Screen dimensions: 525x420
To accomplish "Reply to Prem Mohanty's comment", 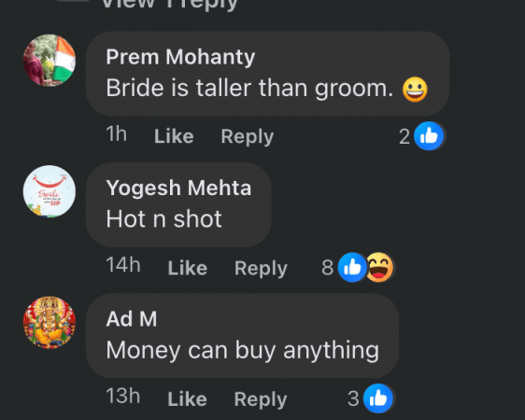I will pyautogui.click(x=248, y=137).
